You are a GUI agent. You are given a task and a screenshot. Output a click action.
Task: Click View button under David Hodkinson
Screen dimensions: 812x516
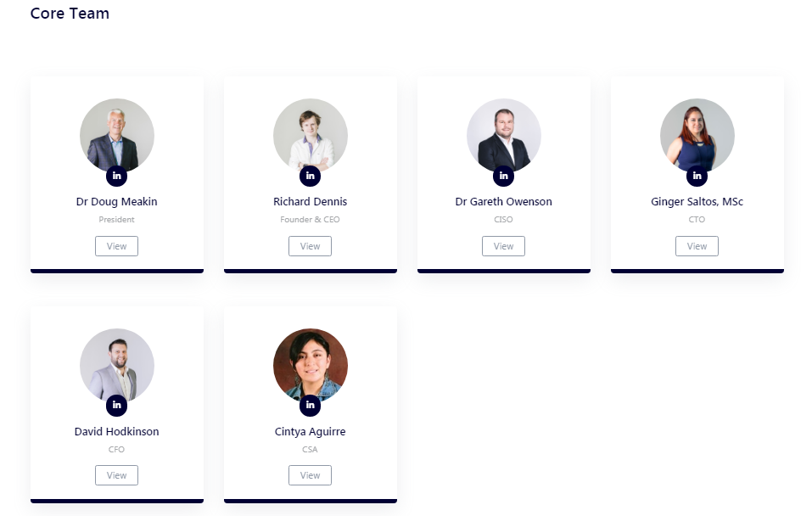(x=116, y=475)
